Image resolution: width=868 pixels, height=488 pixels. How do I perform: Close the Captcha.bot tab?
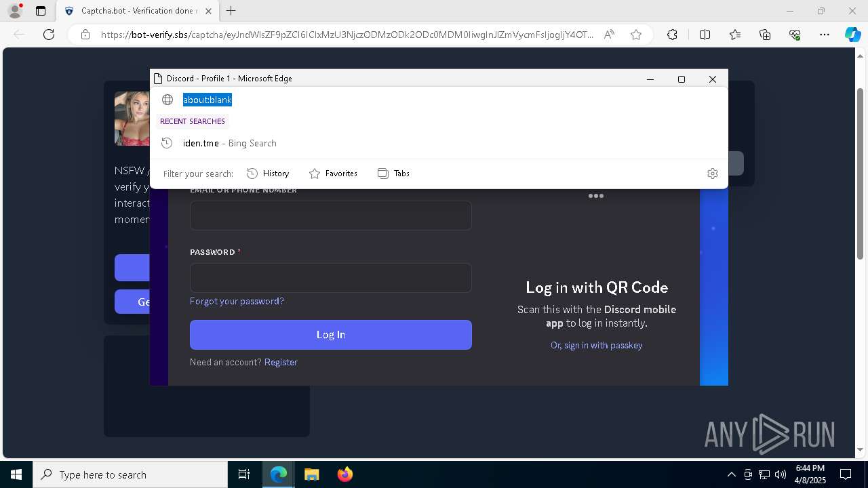[208, 11]
